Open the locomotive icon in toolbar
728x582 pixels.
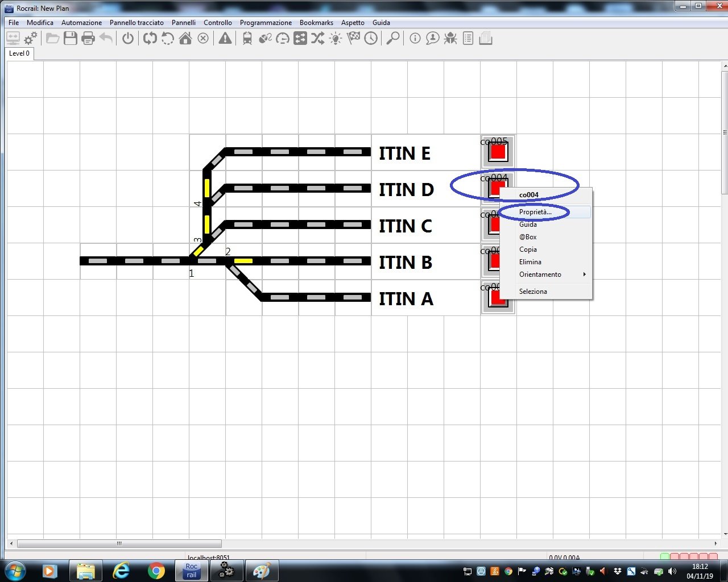pos(247,39)
